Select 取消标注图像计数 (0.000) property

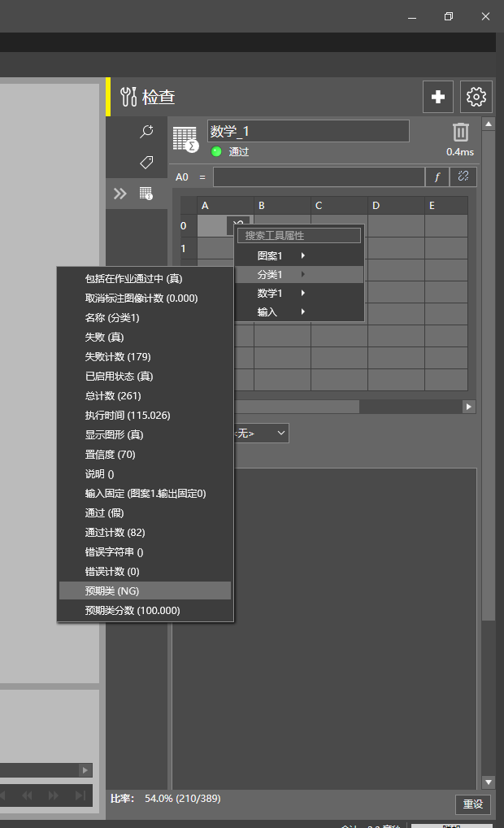tap(146, 299)
